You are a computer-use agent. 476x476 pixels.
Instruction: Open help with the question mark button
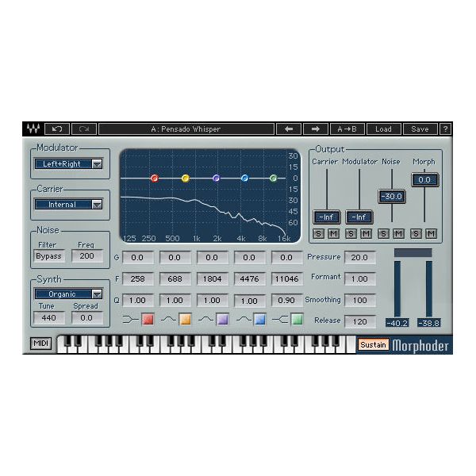tap(445, 129)
